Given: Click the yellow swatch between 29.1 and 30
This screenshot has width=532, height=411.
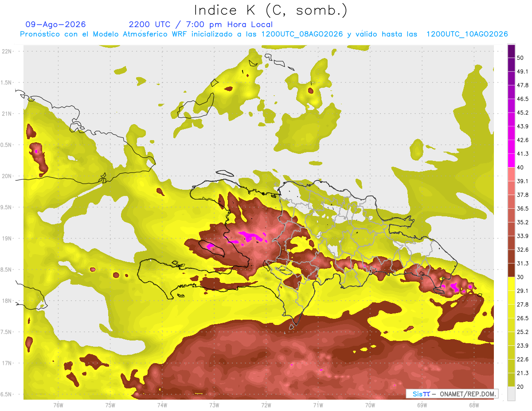Looking at the screenshot, I should coord(511,284).
